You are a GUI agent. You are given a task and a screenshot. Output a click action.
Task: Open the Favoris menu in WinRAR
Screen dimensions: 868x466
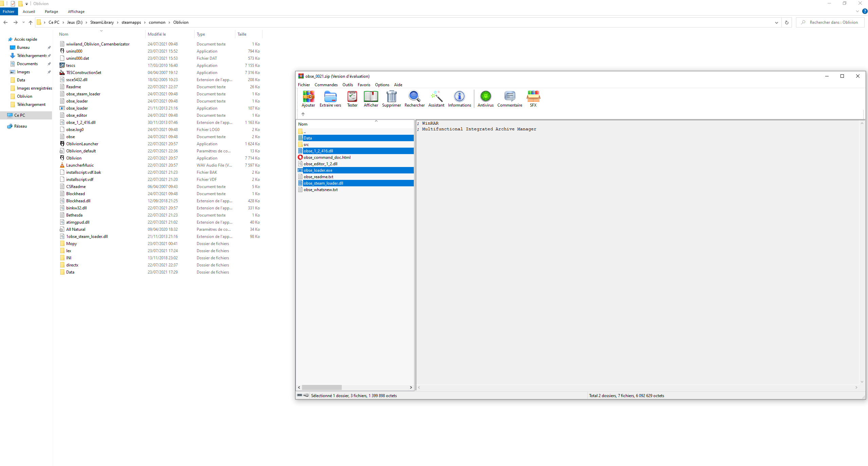click(364, 85)
